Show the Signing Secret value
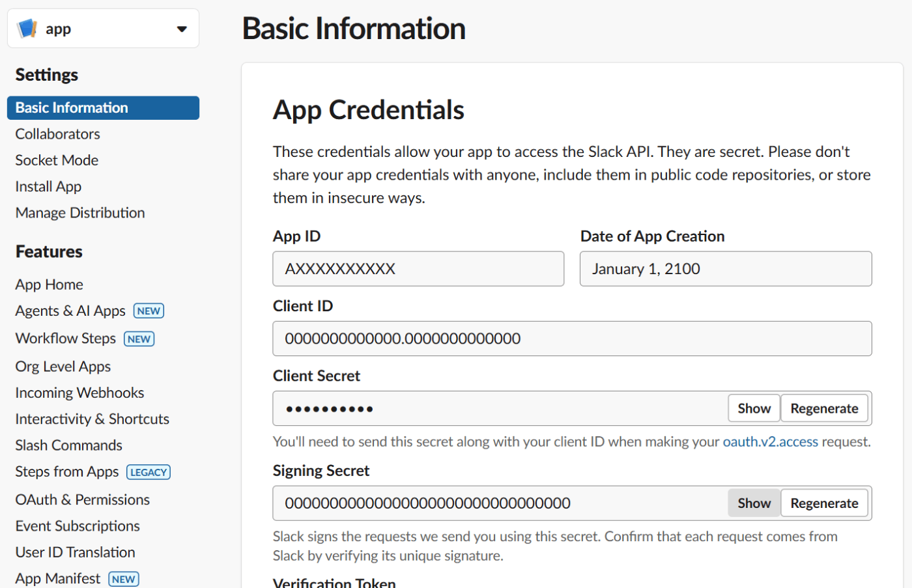Viewport: 912px width, 588px height. 754,503
